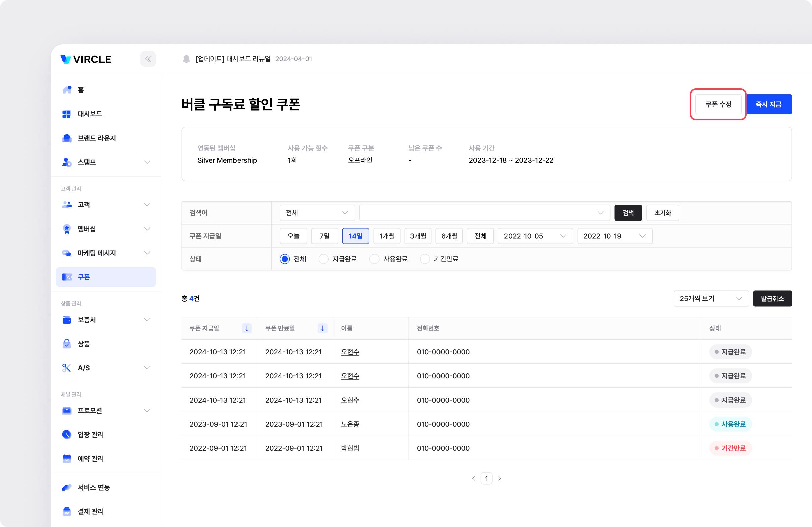
Task: Go to next page arrow
Action: click(499, 478)
